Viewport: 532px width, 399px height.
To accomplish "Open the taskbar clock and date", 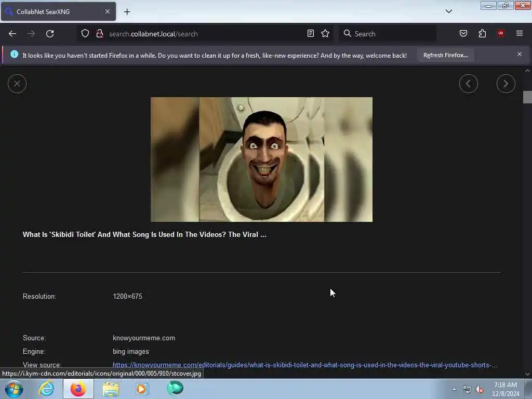I will coord(505,389).
